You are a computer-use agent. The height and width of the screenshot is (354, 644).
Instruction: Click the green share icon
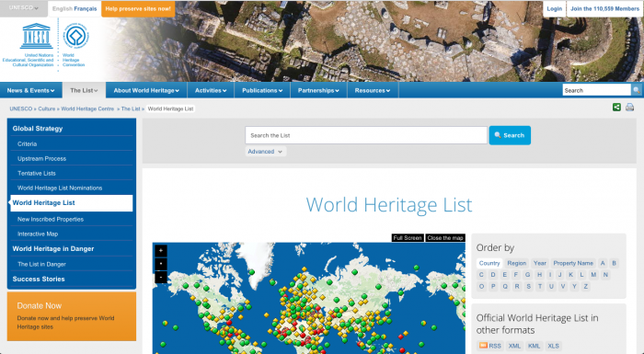[x=616, y=108]
